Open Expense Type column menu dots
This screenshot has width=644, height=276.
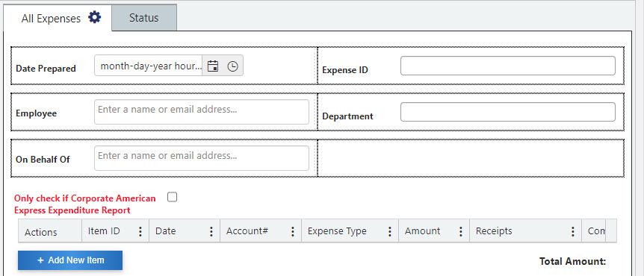point(389,231)
